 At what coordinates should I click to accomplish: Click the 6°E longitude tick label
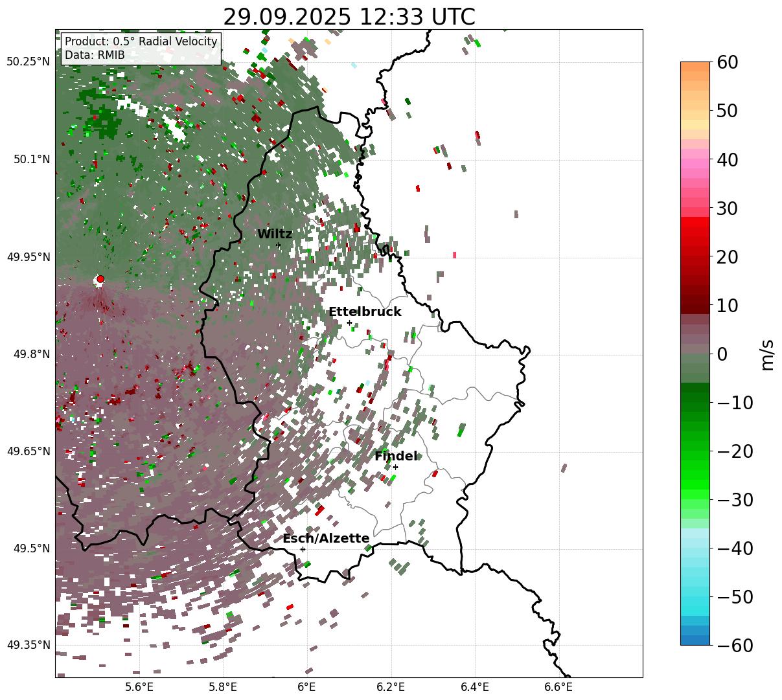pos(306,688)
